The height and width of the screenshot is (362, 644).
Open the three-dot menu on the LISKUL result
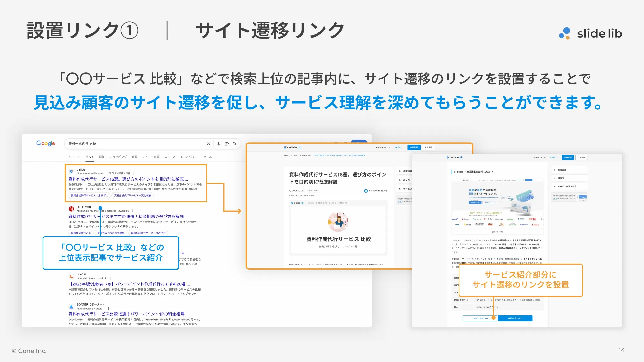(x=110, y=278)
